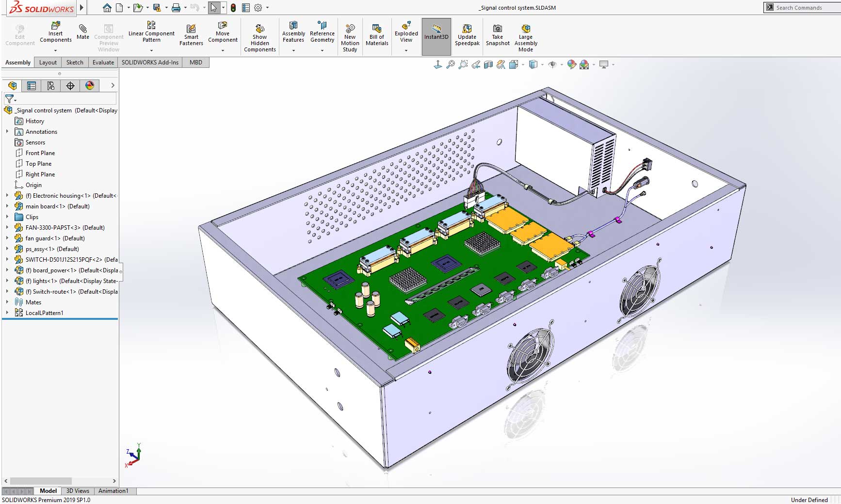This screenshot has width=841, height=504.
Task: Open the Exploded View tool
Action: 406,34
